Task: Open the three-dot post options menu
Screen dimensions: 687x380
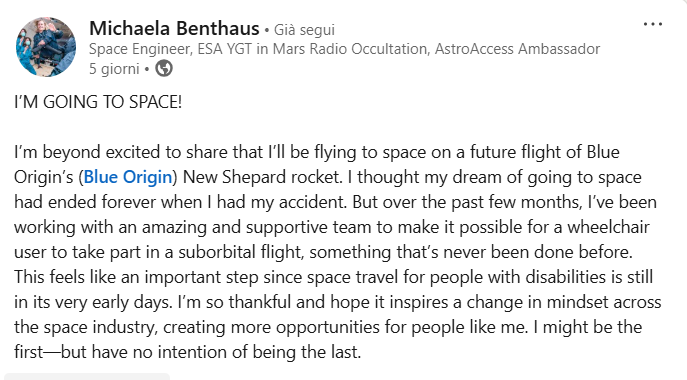Action: [652, 24]
